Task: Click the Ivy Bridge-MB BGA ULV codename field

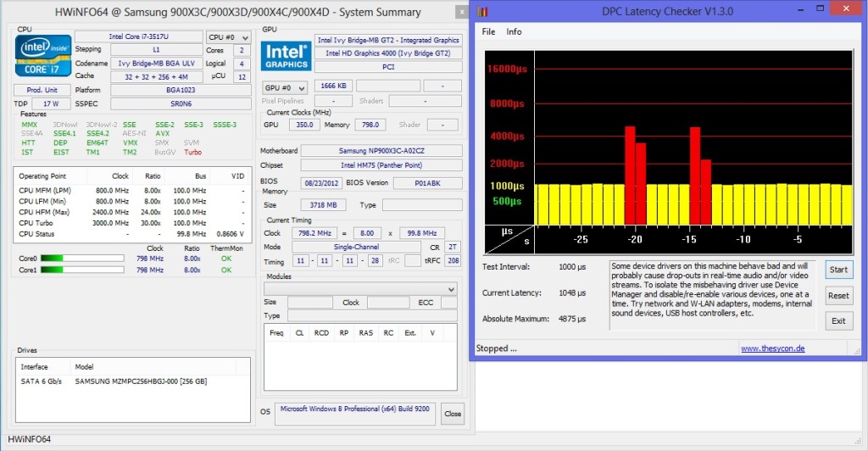Action: click(x=156, y=63)
